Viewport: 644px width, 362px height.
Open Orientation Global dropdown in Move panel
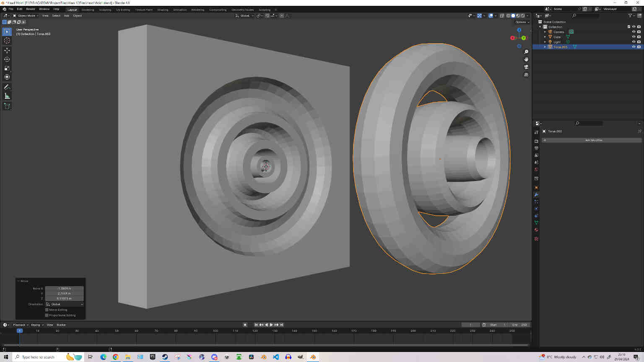[x=65, y=304]
